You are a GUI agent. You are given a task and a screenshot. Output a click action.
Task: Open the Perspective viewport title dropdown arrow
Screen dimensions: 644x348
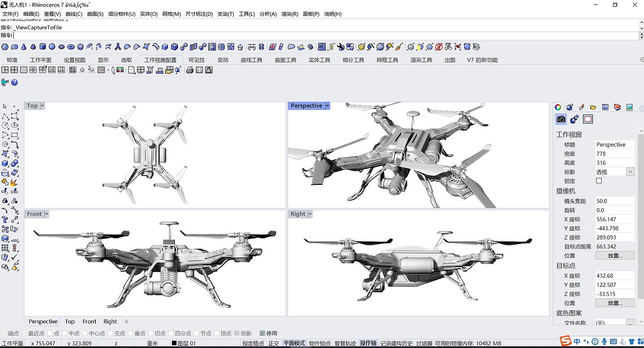coord(328,106)
